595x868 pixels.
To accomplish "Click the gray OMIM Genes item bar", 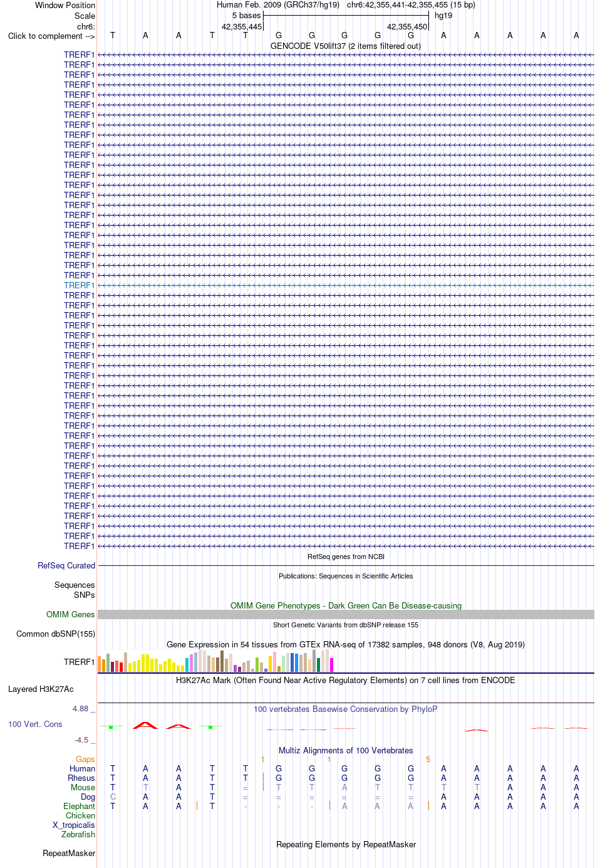I will tap(346, 615).
